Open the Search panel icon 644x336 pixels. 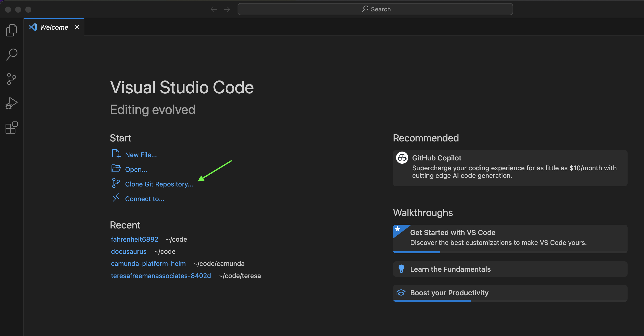point(12,55)
